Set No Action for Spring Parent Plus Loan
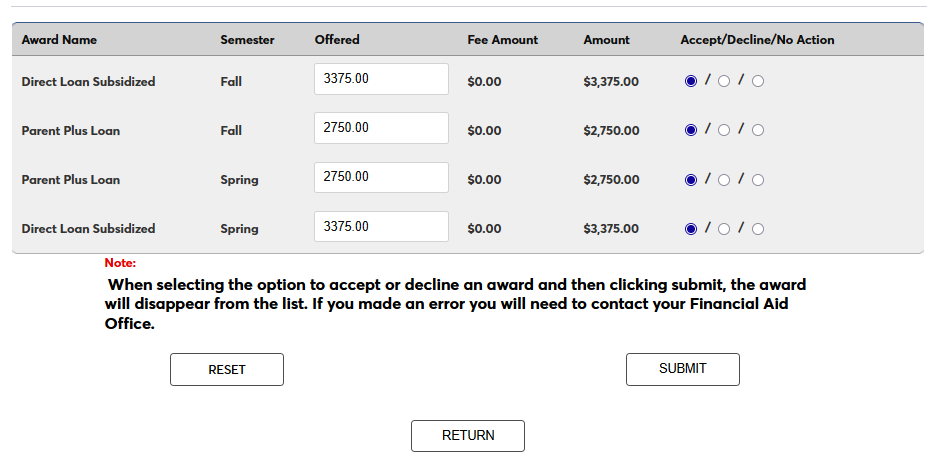Viewport: 936px width, 459px height. pyautogui.click(x=758, y=180)
